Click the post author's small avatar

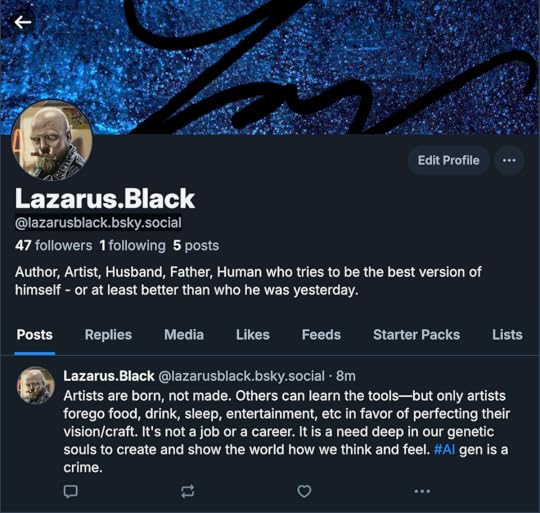pyautogui.click(x=36, y=385)
